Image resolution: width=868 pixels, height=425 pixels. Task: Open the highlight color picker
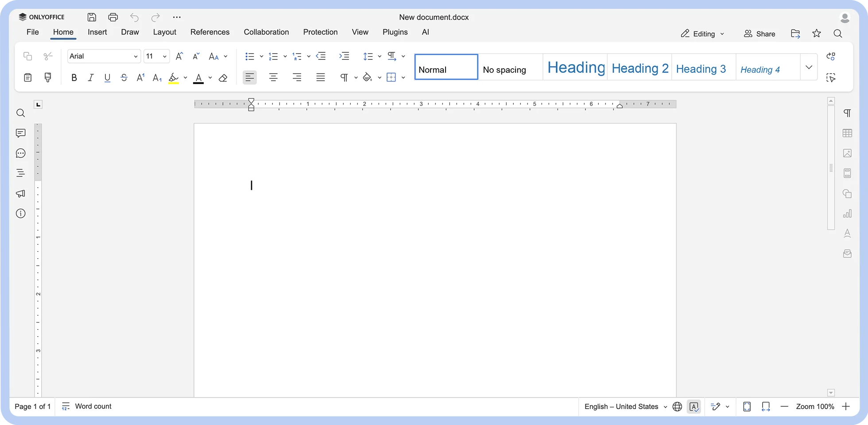pos(186,78)
